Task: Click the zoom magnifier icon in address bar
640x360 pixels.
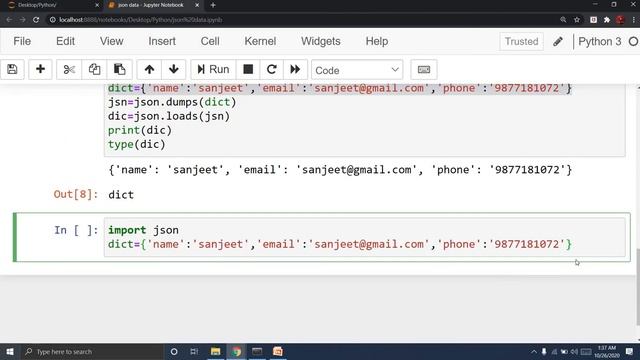Action: point(563,20)
